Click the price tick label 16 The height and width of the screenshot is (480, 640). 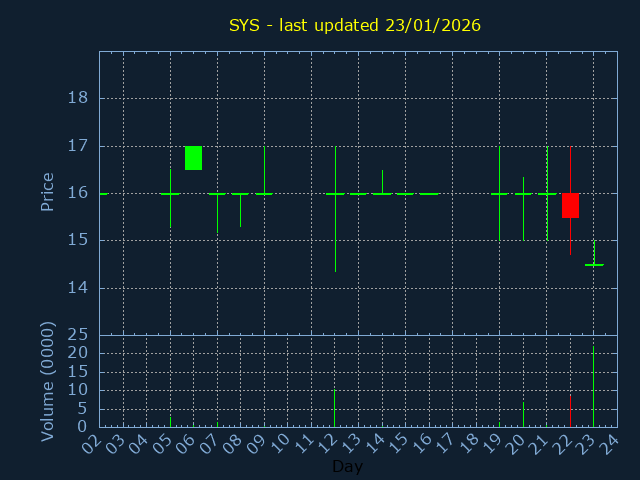pyautogui.click(x=78, y=193)
